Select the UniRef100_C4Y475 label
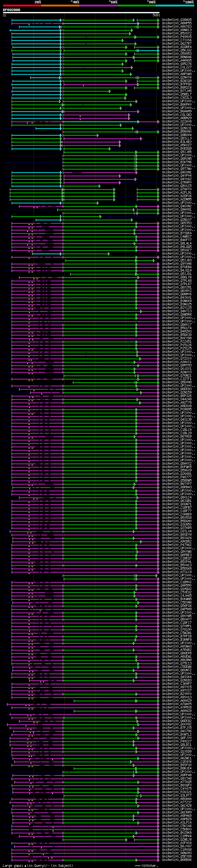 coord(177,789)
